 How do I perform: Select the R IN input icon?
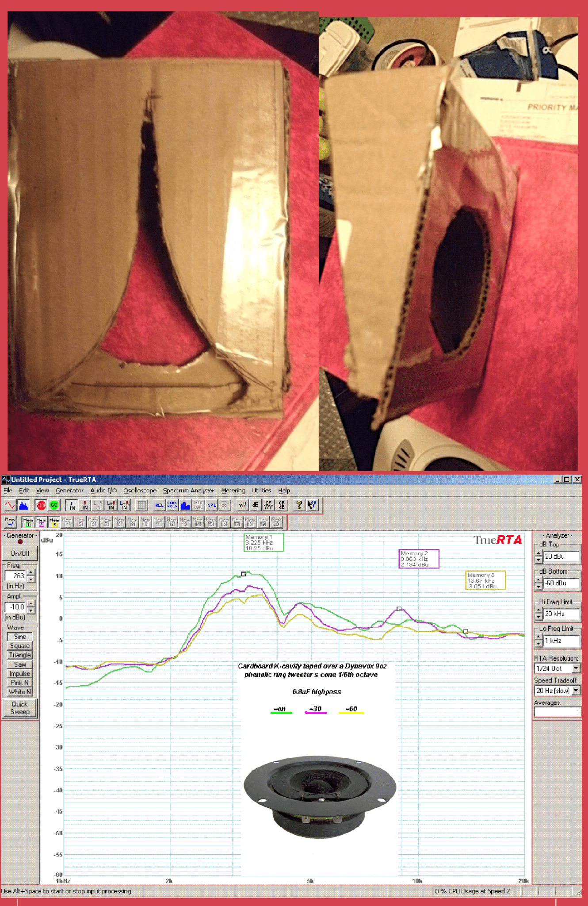click(x=85, y=505)
